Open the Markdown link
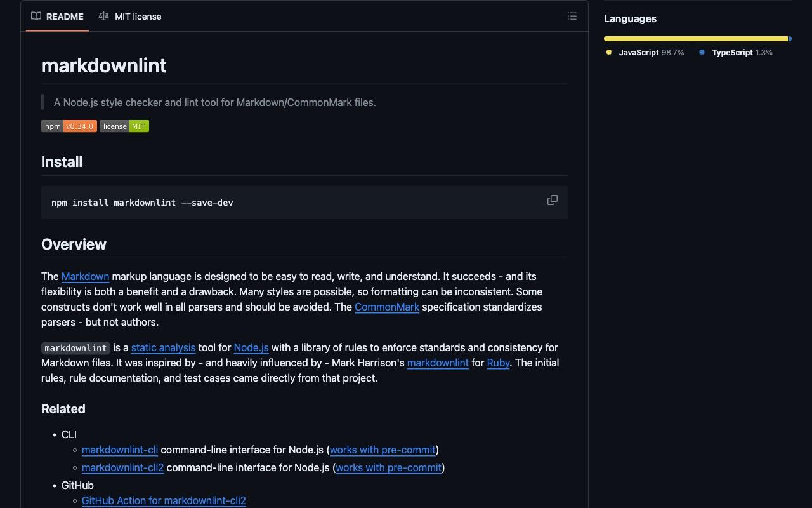The height and width of the screenshot is (508, 812). [x=85, y=277]
